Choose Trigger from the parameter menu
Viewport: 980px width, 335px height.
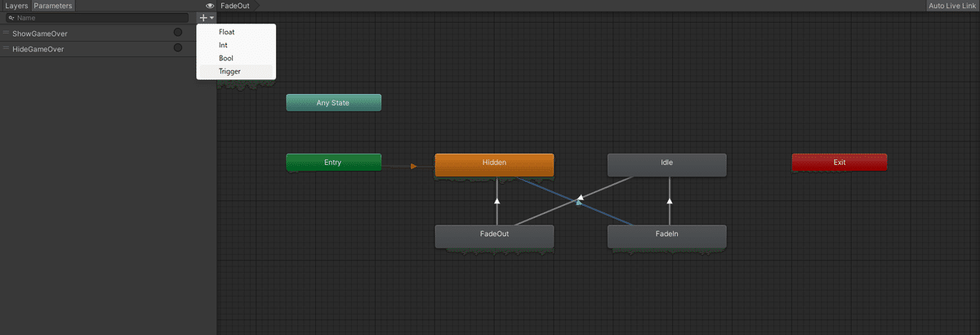click(x=236, y=71)
